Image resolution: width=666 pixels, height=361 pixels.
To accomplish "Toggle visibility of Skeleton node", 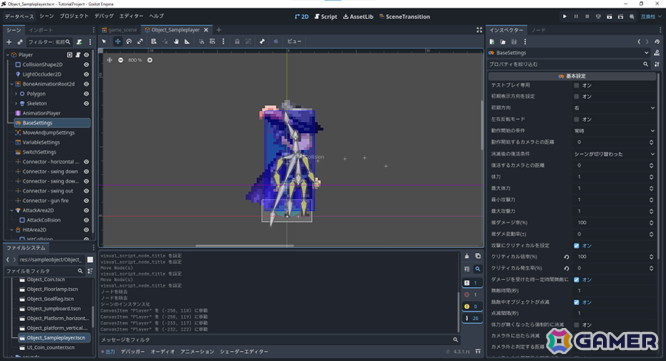I will point(86,104).
